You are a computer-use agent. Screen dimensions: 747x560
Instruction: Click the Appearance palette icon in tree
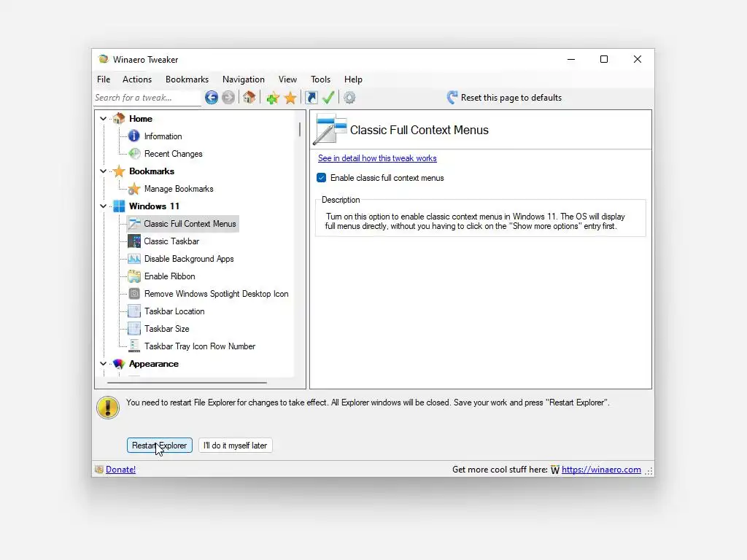click(x=119, y=364)
